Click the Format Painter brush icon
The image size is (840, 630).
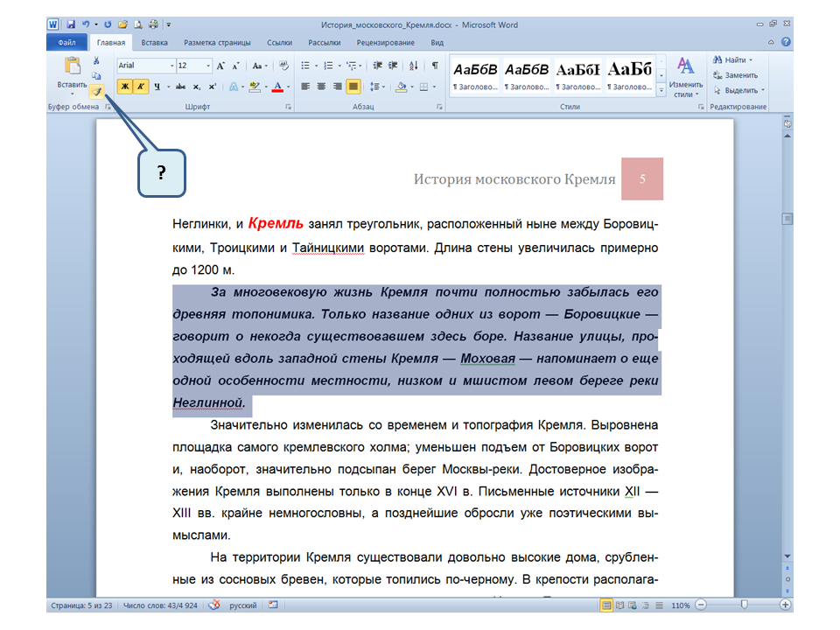tap(97, 90)
